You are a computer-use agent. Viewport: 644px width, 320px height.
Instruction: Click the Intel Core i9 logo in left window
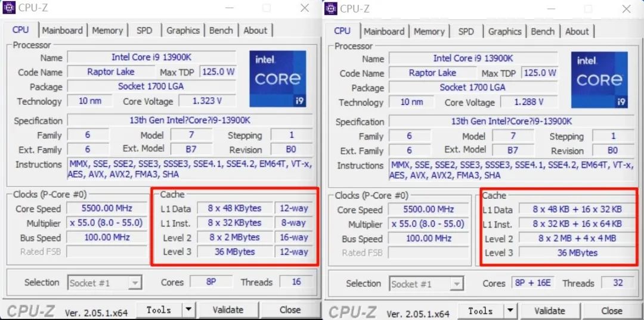[x=278, y=79]
